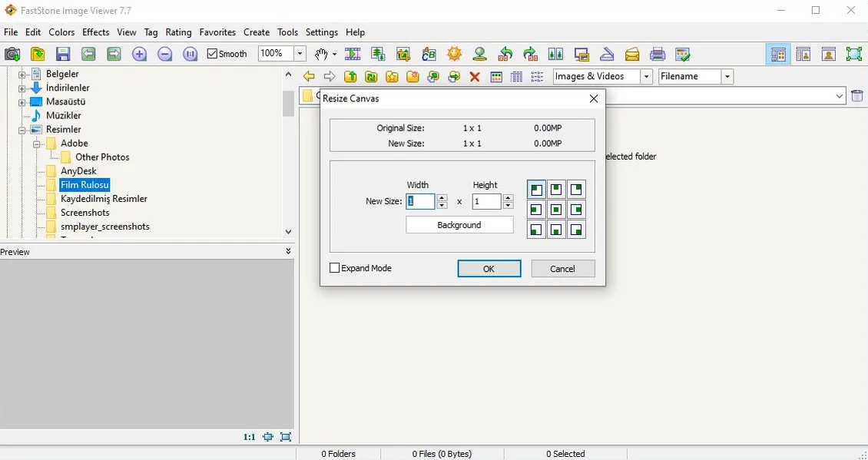Click the Height input field
The image size is (868, 460).
coord(486,201)
